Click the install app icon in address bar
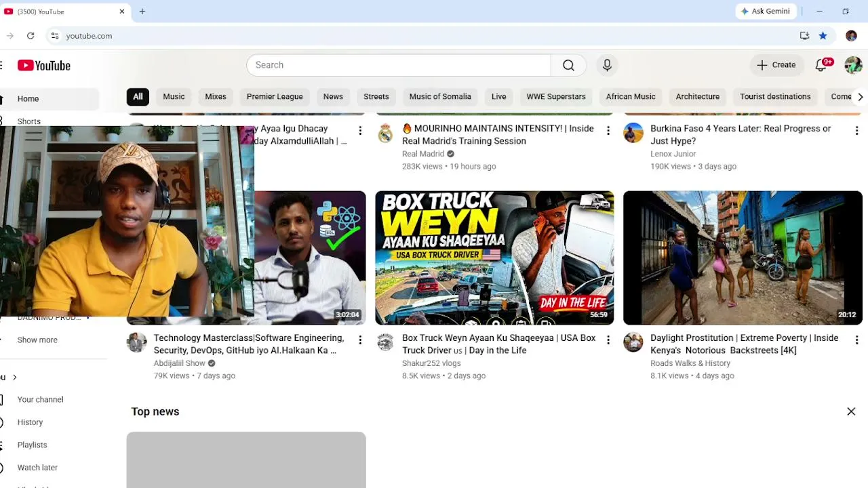Screen dimensions: 868x488 pos(804,36)
